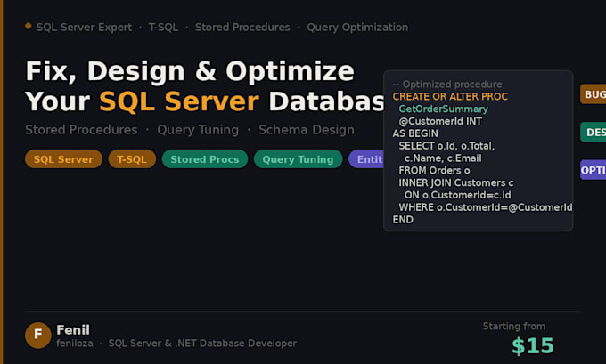Screen dimensions: 606x364
Task: Select the Stored Procs green tag
Action: click(205, 159)
